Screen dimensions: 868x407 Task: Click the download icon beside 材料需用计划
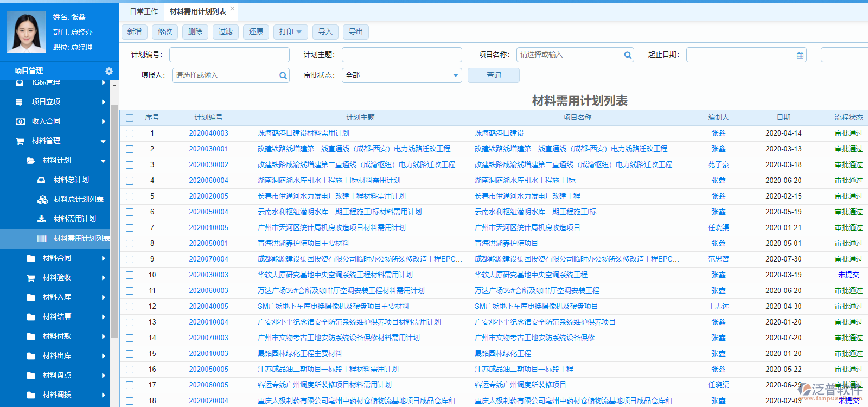point(42,219)
